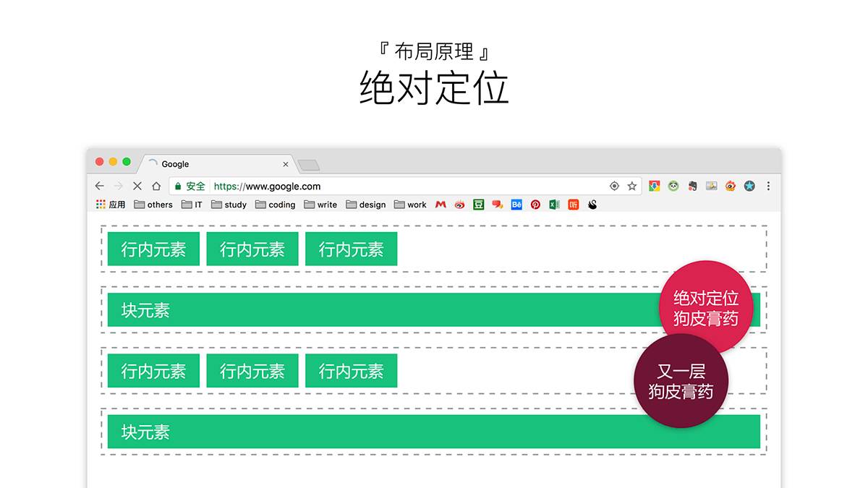
Task: Click the location target icon in address bar
Action: tap(614, 186)
